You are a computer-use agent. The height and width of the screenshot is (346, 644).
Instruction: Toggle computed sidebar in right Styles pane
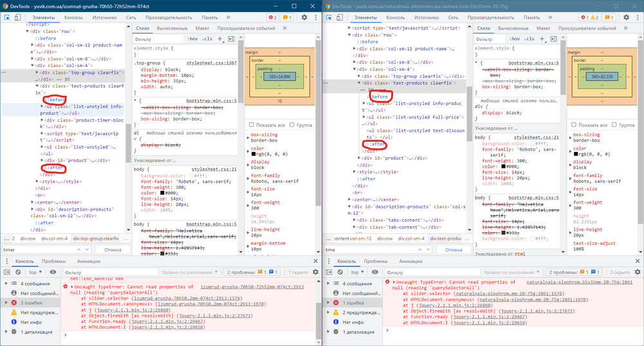[x=553, y=39]
